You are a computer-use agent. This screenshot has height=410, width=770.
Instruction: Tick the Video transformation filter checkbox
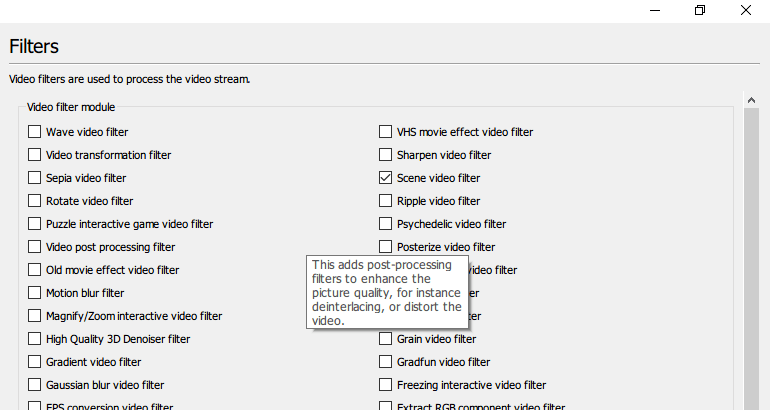(x=34, y=155)
